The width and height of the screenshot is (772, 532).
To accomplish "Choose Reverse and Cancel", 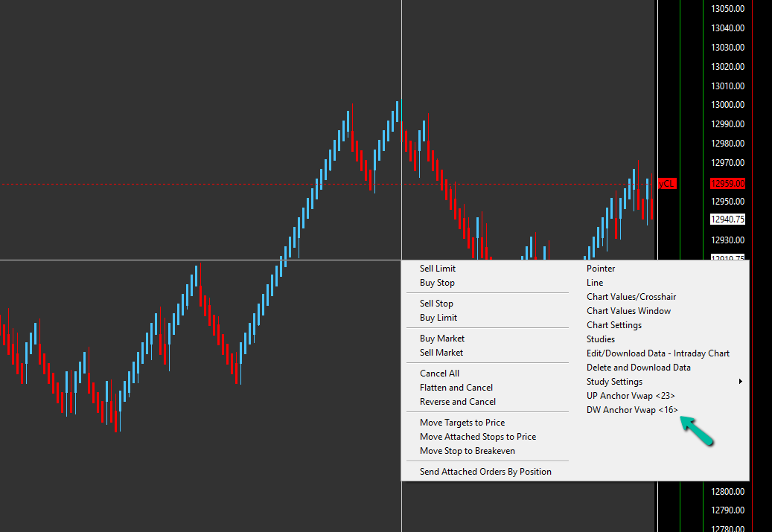I will point(457,402).
